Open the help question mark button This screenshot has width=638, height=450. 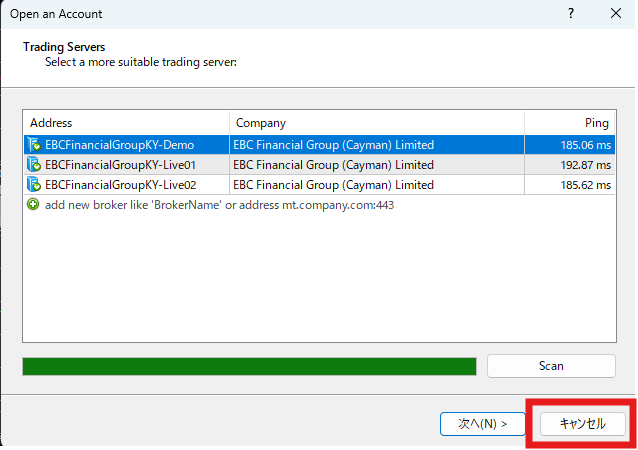[571, 14]
